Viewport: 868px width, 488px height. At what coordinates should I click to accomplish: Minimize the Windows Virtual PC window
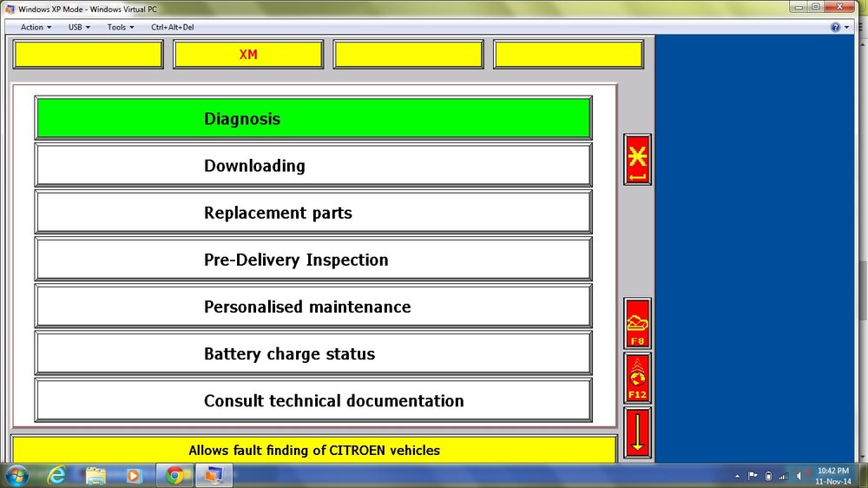tap(799, 7)
